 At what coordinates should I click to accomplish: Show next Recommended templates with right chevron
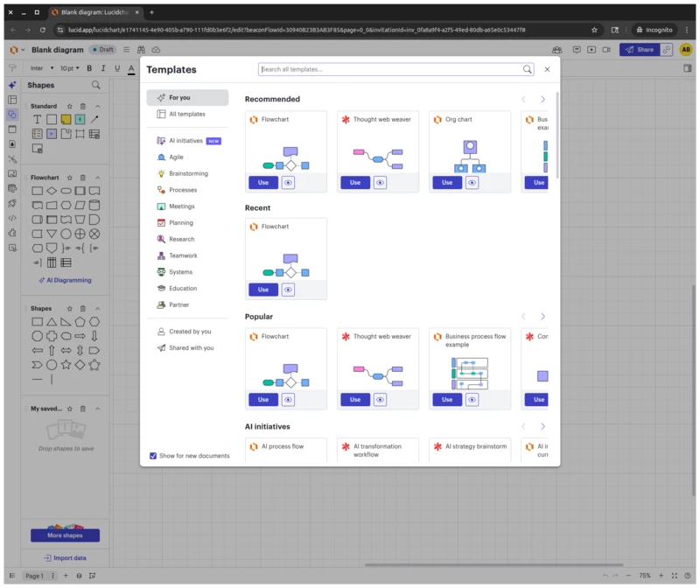(542, 99)
